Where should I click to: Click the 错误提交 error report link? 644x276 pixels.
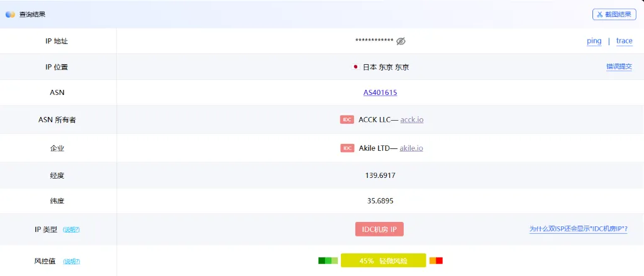pyautogui.click(x=619, y=67)
